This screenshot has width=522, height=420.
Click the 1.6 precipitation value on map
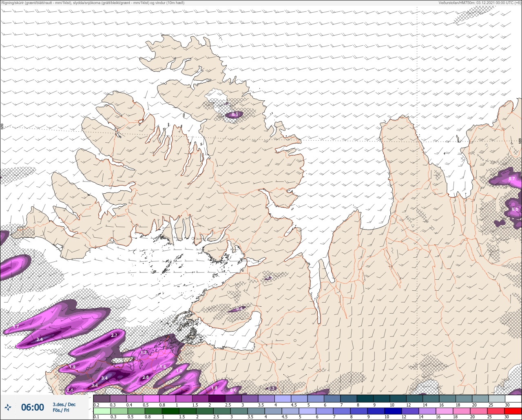coord(163,367)
